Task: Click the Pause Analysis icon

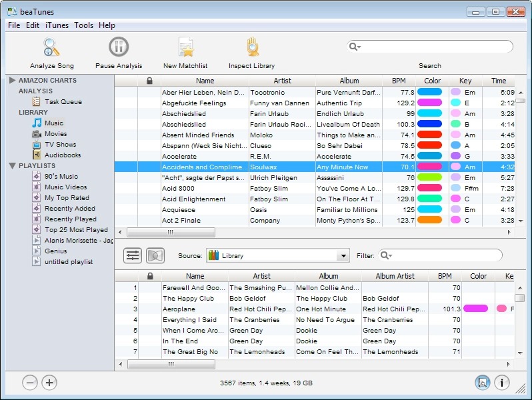Action: tap(119, 47)
